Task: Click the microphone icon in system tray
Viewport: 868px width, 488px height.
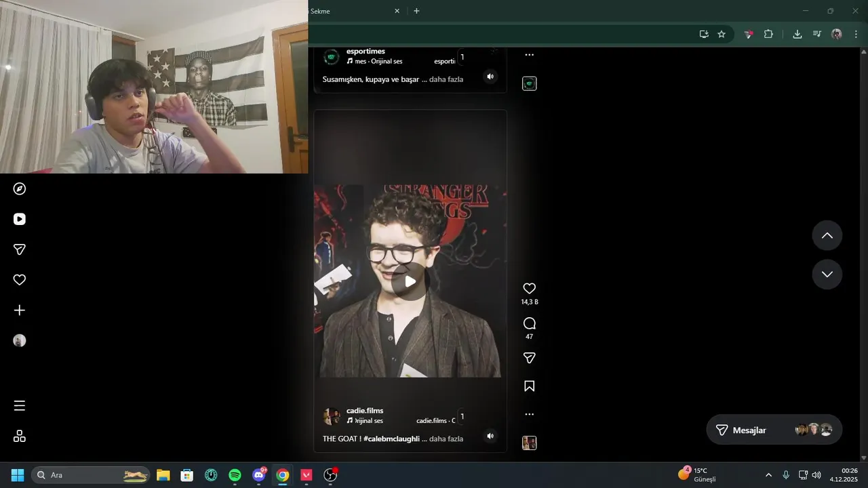Action: (x=786, y=475)
